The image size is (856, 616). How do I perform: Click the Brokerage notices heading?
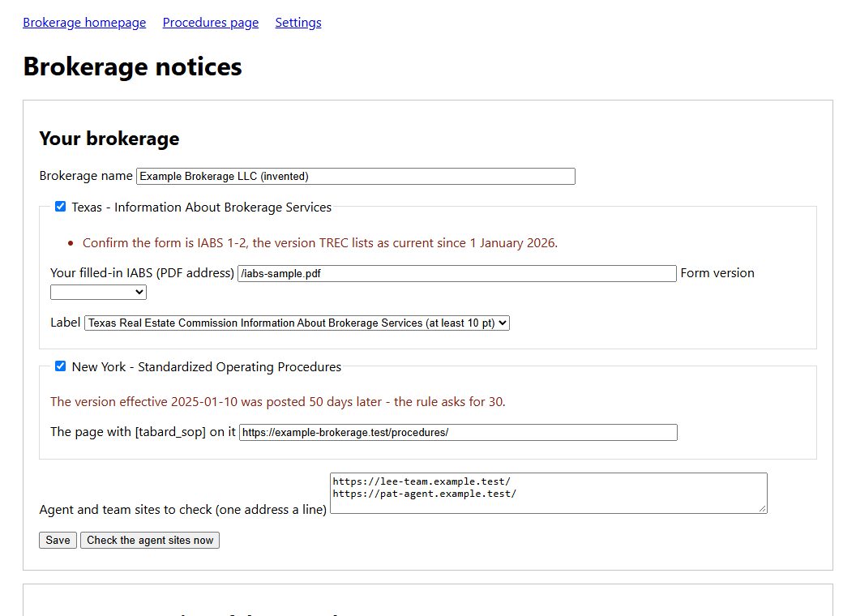coord(133,66)
